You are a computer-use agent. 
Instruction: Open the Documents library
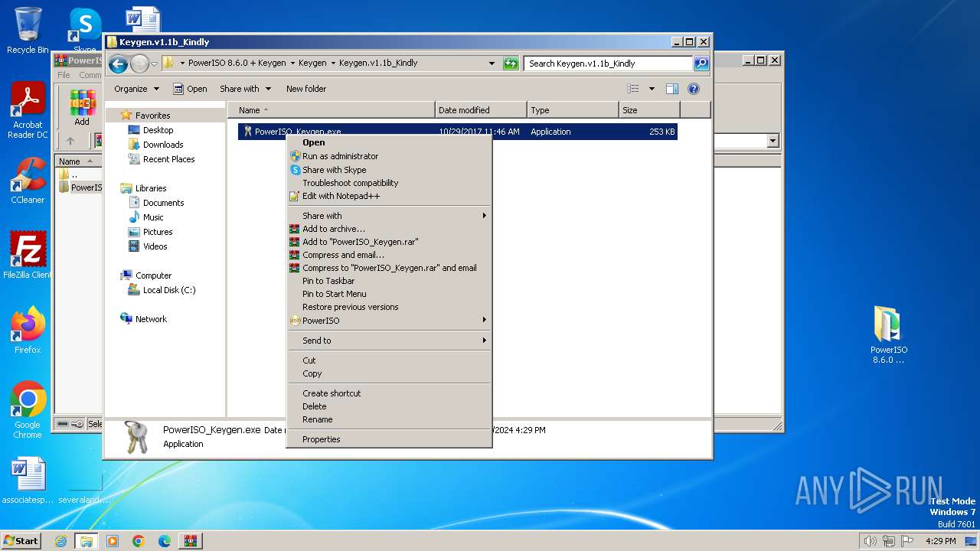(x=163, y=203)
